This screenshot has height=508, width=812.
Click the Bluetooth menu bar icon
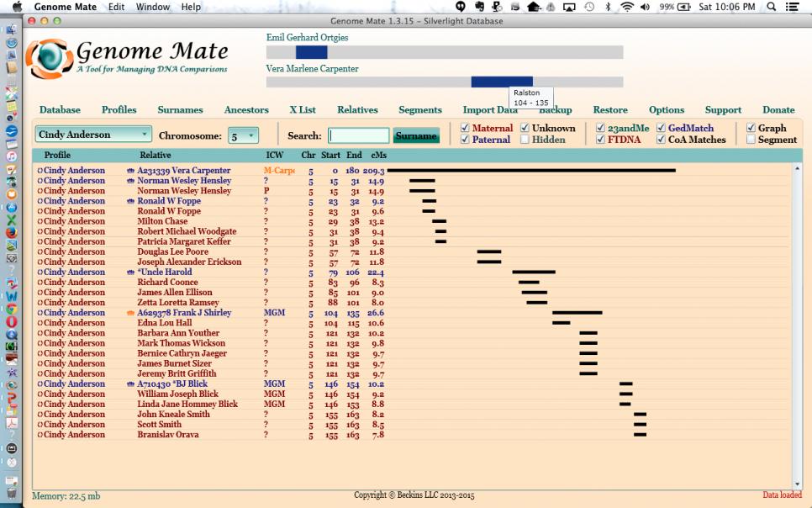[x=609, y=7]
